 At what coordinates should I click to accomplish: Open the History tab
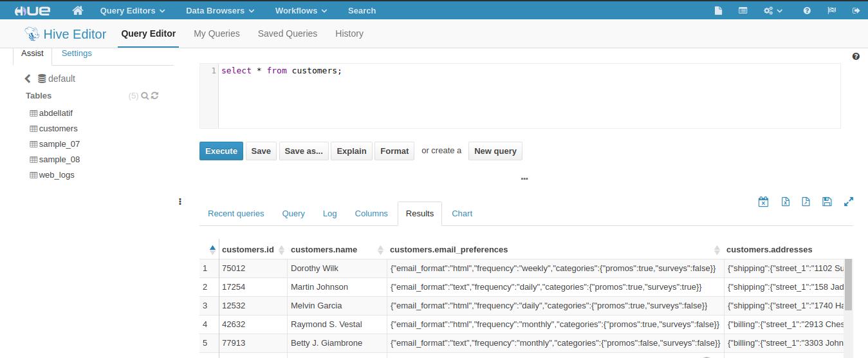tap(349, 33)
